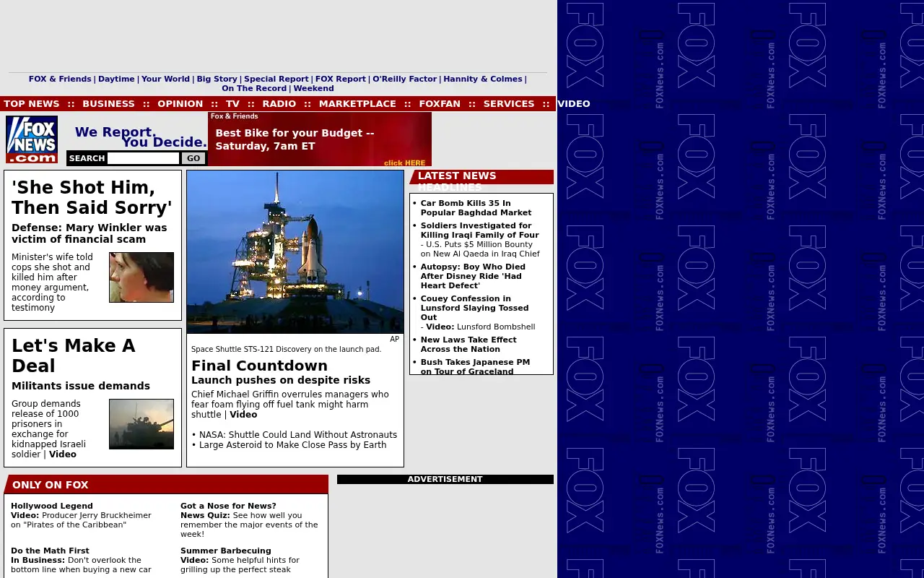This screenshot has height=578, width=924.
Task: Select TOP NEWS in the red navigation bar
Action: point(32,104)
